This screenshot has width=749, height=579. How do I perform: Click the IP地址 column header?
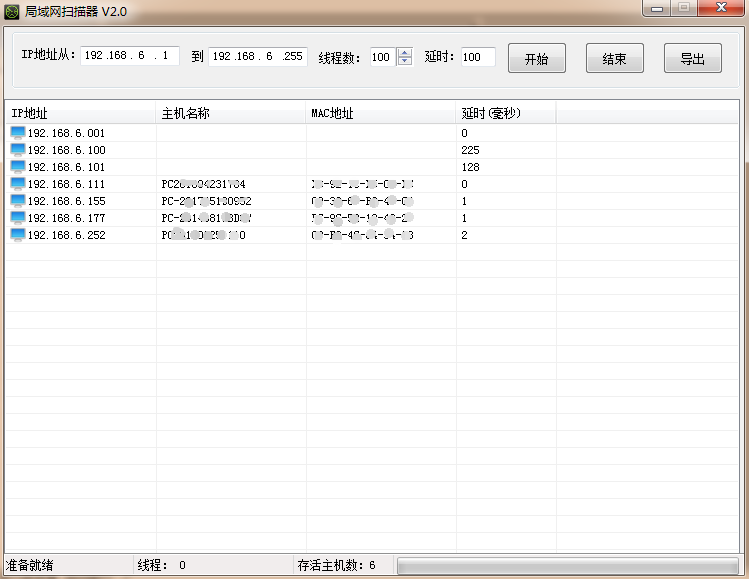coord(80,113)
